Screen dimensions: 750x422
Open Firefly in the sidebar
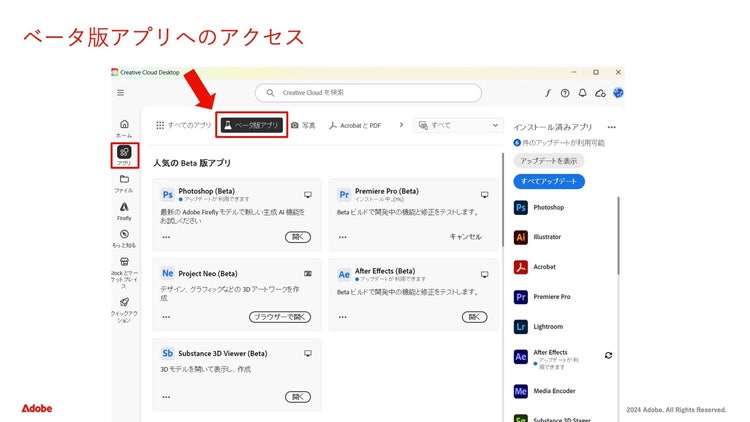[124, 211]
